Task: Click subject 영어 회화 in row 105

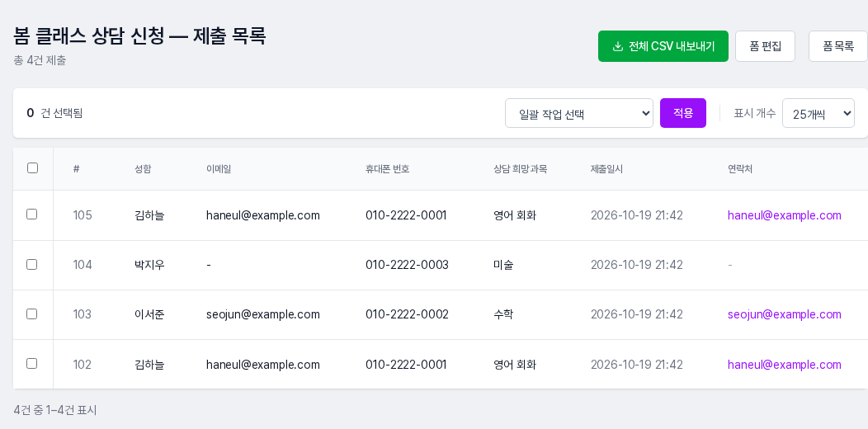Action: (x=515, y=215)
